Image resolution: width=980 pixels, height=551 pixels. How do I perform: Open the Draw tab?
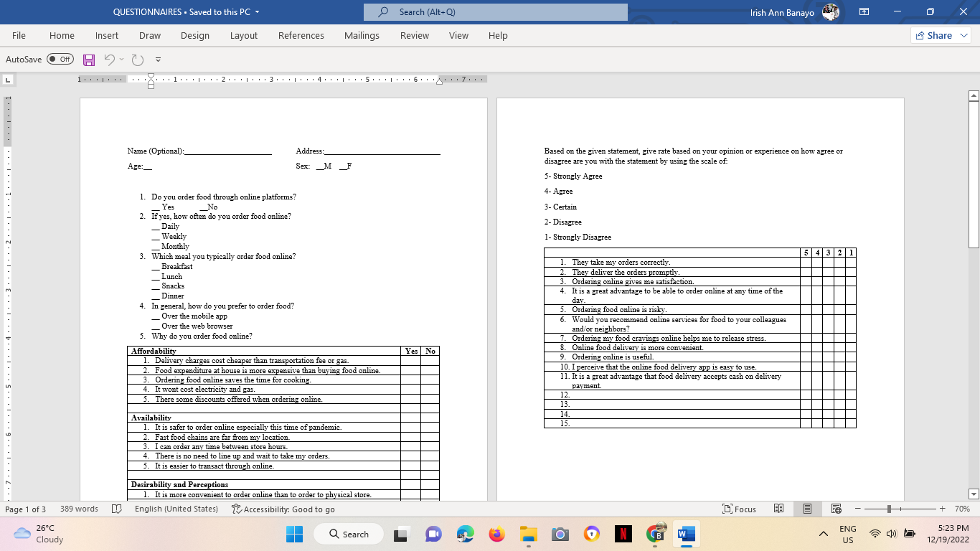point(150,35)
